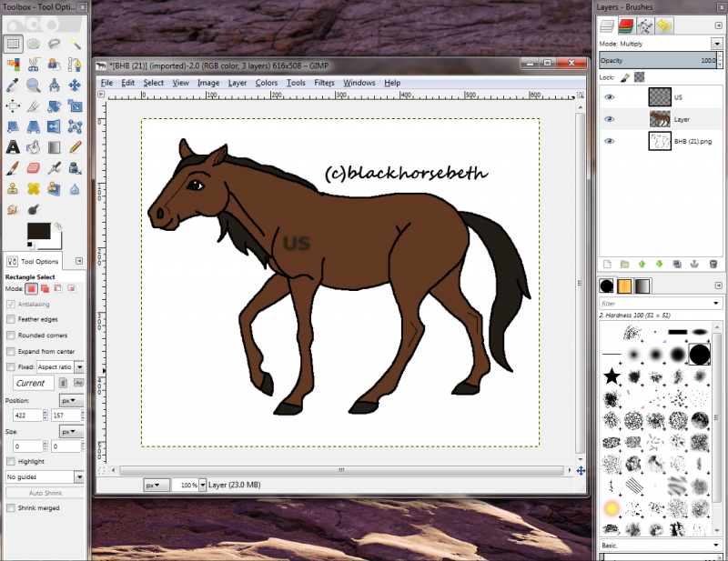Select the Blend gradient tool
Image resolution: width=728 pixels, height=561 pixels.
tap(54, 147)
